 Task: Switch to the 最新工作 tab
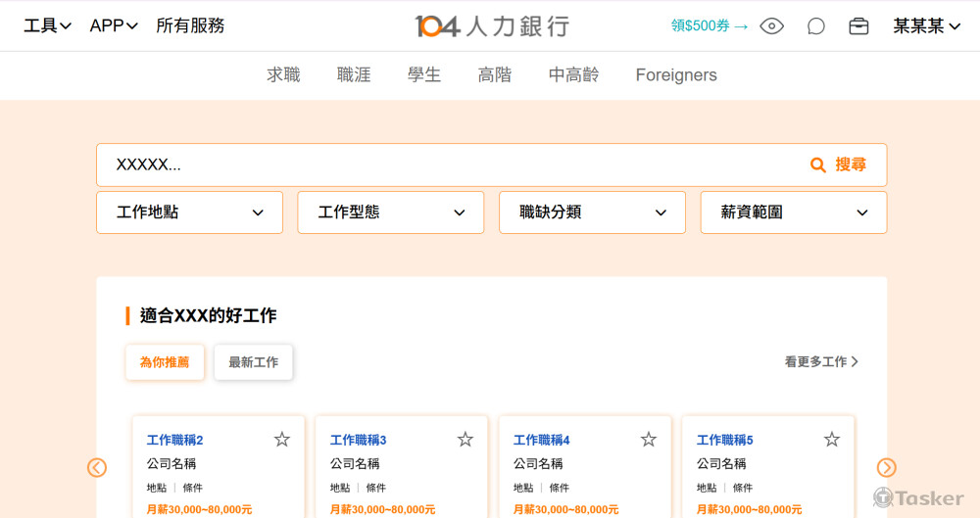pyautogui.click(x=253, y=362)
